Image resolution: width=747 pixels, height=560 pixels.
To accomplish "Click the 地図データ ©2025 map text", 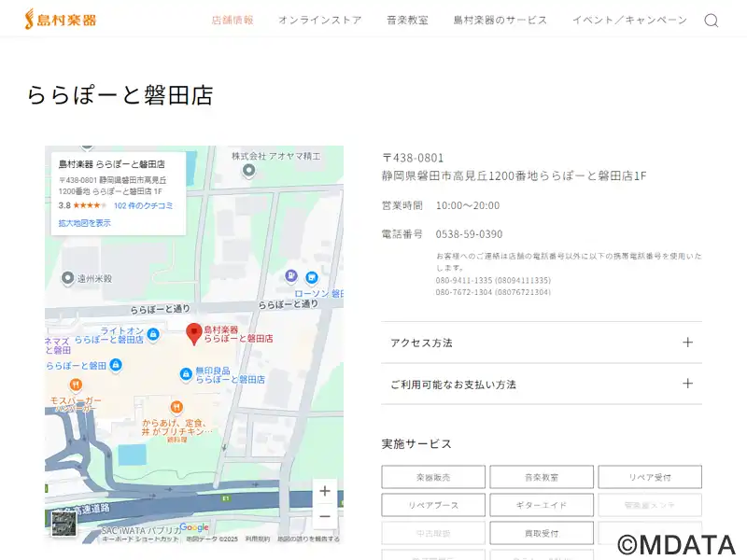I will (x=212, y=539).
